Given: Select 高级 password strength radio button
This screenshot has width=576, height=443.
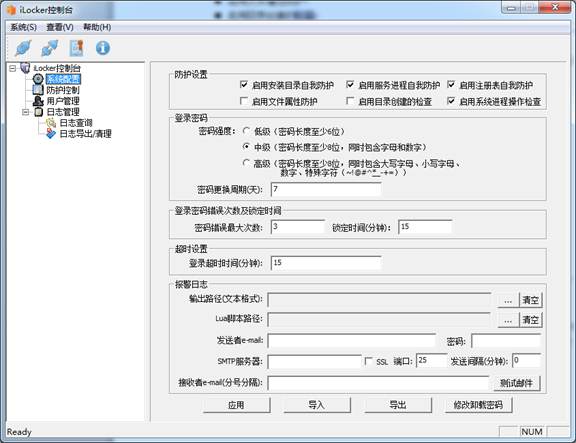Looking at the screenshot, I should (x=246, y=163).
